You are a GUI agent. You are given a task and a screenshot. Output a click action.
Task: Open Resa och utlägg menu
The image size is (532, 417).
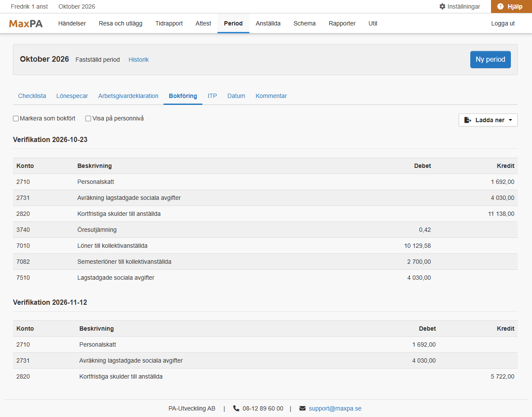click(x=120, y=23)
